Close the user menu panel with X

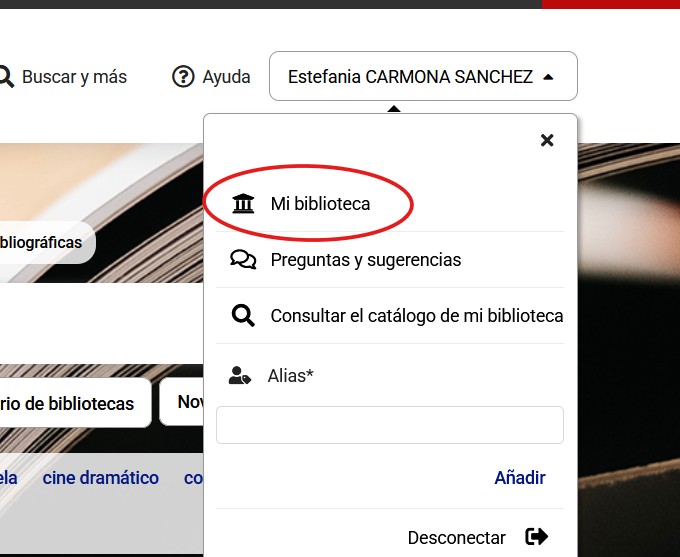click(547, 140)
